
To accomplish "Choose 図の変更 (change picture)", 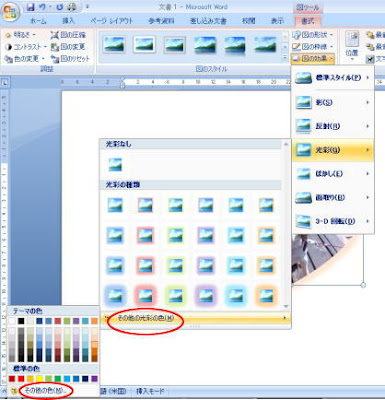I will 68,47.
